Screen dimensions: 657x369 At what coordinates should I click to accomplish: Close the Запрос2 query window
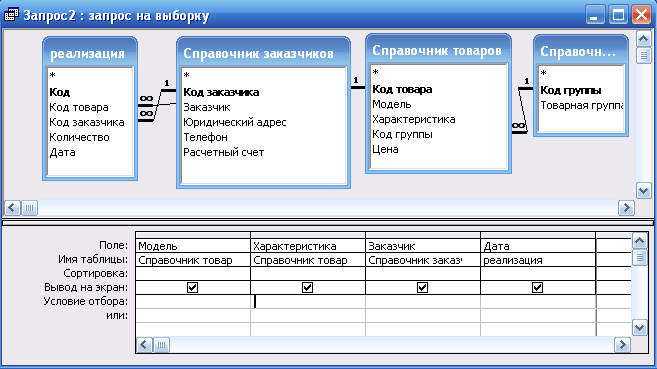[x=641, y=15]
